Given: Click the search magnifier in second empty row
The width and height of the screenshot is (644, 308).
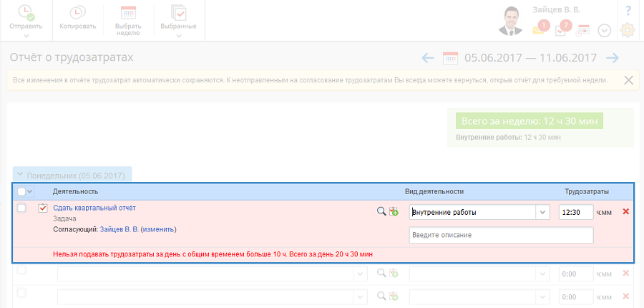Looking at the screenshot, I should tap(381, 296).
